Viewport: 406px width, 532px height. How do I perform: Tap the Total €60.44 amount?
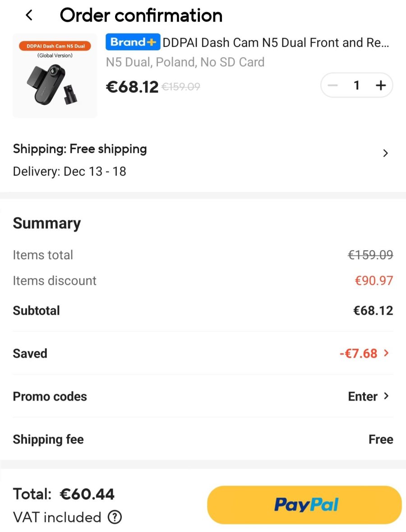click(x=87, y=494)
